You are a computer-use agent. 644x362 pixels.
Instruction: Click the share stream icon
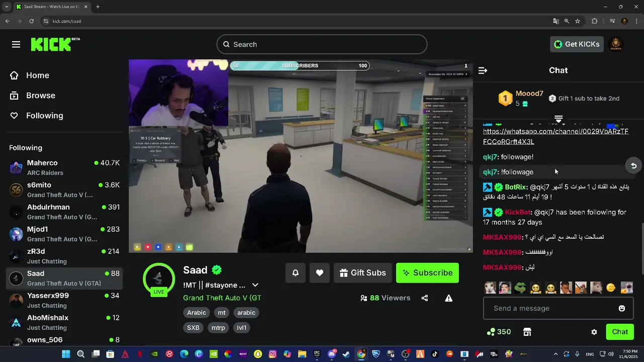pyautogui.click(x=425, y=298)
